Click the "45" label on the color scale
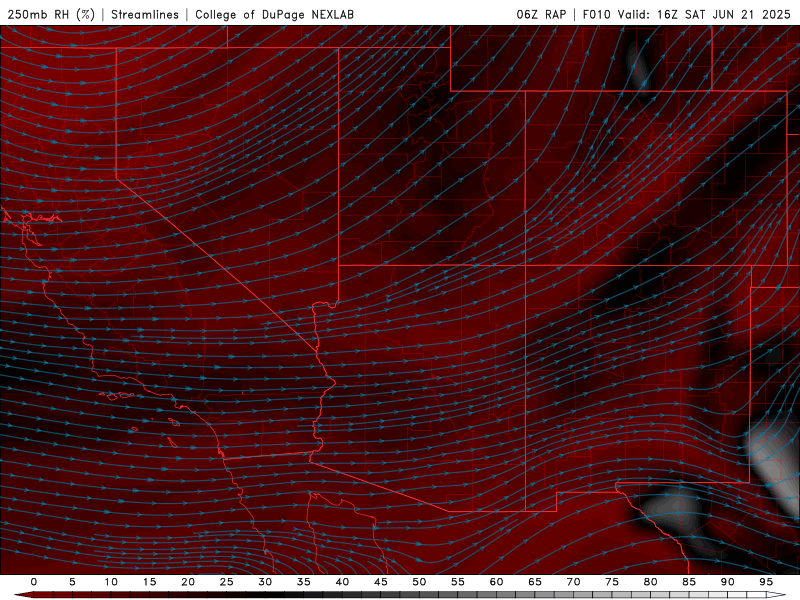 click(381, 582)
